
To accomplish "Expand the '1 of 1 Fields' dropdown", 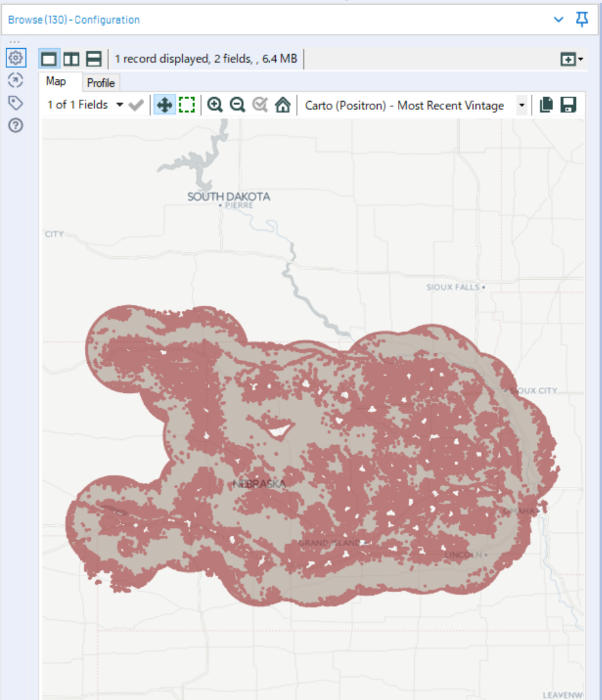I will [119, 105].
